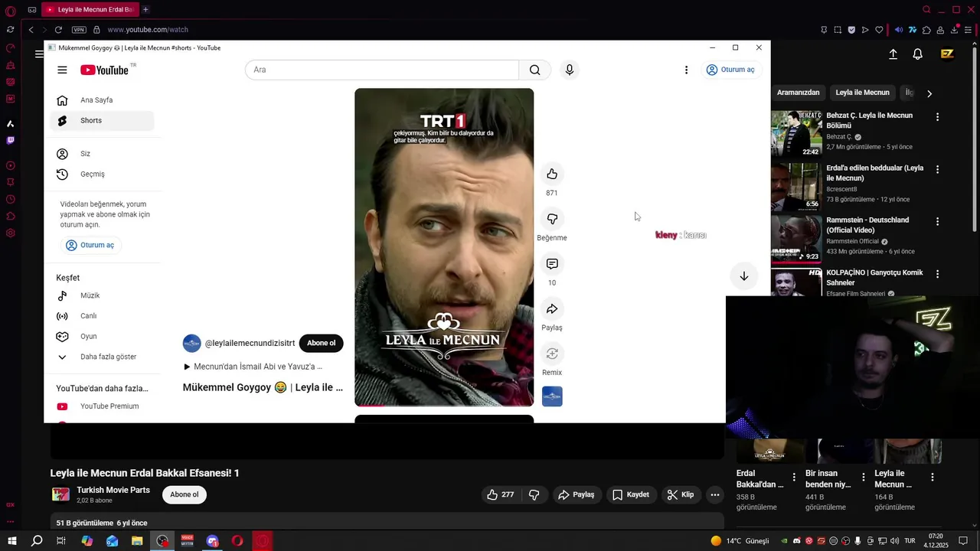Open the YouTube guide hamburger menu in popup
This screenshot has height=551, width=980.
62,70
